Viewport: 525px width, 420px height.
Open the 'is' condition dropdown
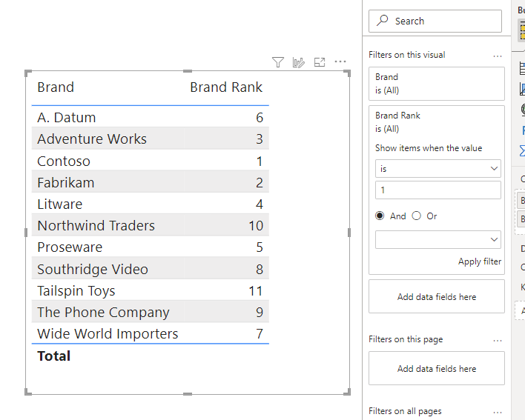437,169
